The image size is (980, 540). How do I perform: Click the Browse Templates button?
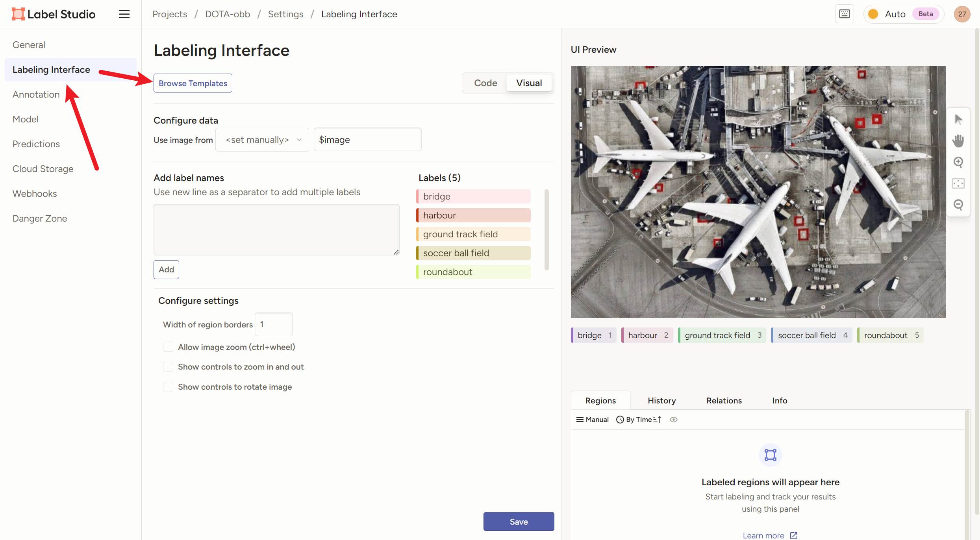point(193,83)
